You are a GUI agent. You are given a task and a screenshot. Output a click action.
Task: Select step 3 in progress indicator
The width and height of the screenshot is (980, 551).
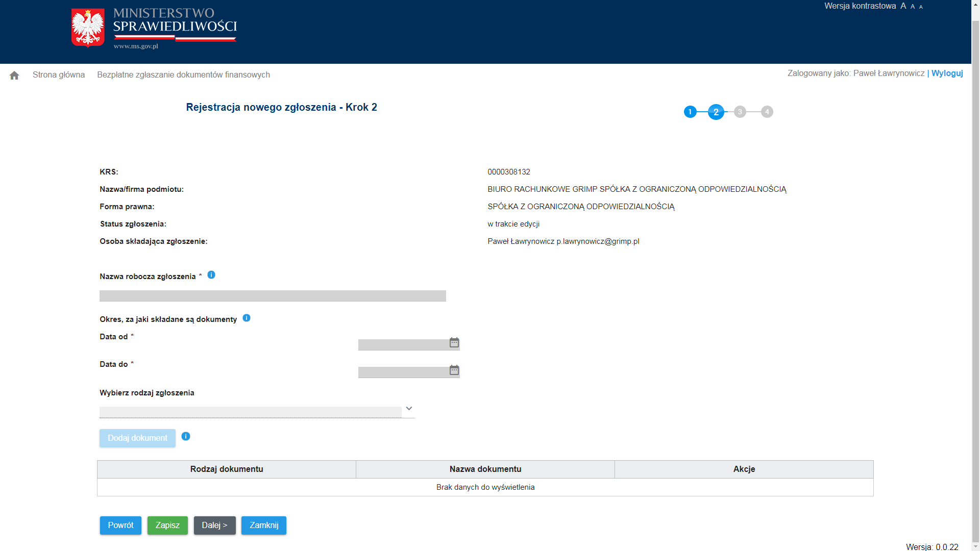pos(740,112)
